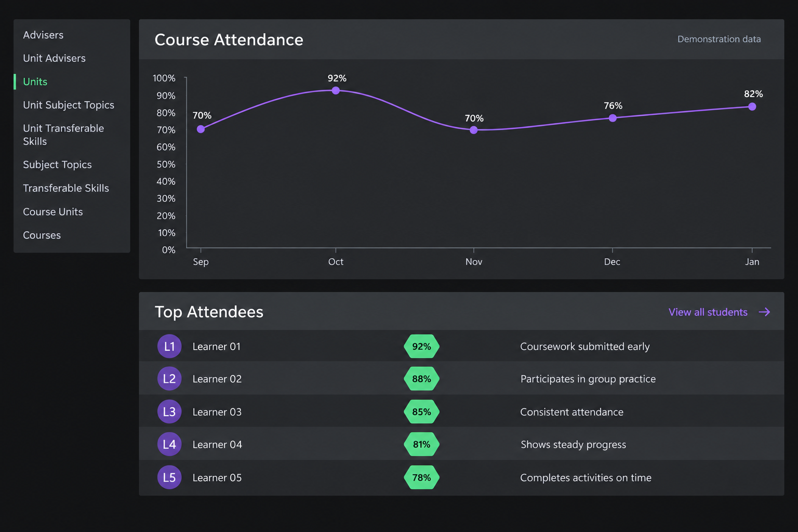This screenshot has width=798, height=532.
Task: Click 'Completes activities on time' note
Action: (x=586, y=477)
